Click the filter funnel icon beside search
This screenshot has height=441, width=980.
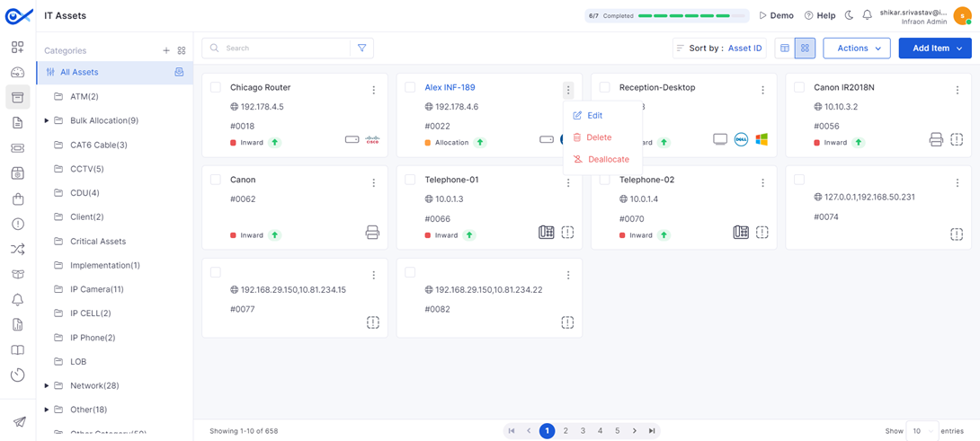pyautogui.click(x=361, y=49)
